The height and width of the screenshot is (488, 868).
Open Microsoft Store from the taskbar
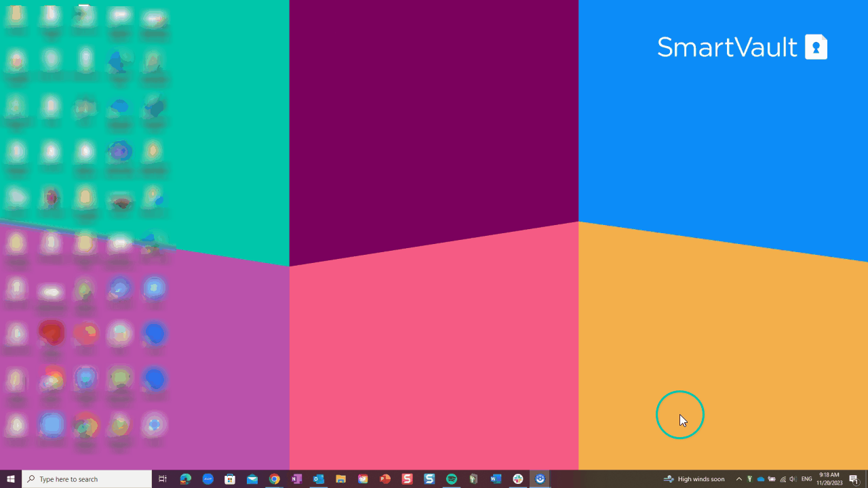[x=230, y=479]
